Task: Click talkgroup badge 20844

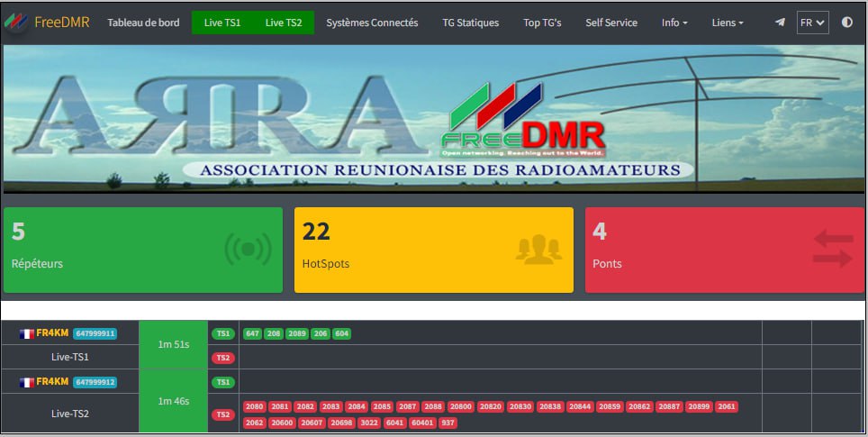Action: (x=580, y=406)
